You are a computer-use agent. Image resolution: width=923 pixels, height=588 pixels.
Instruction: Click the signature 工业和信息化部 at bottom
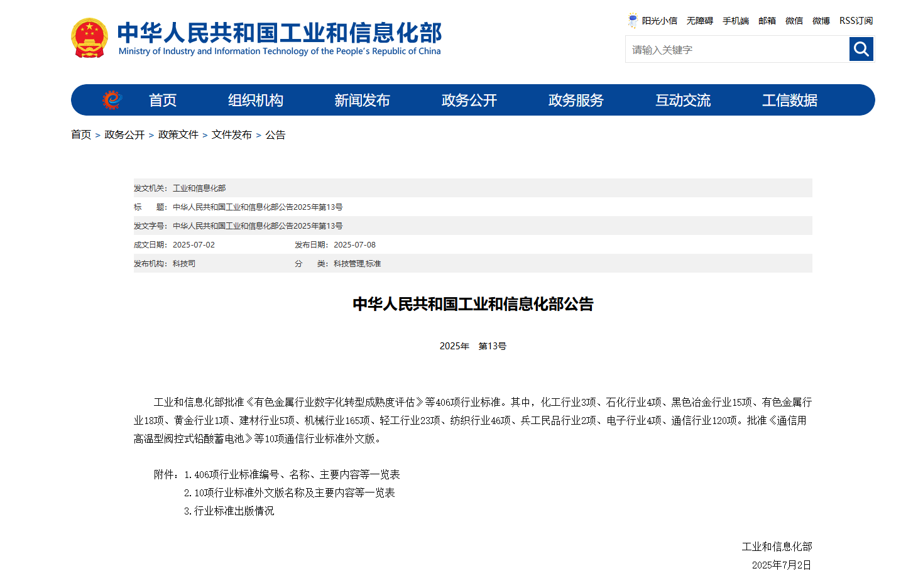click(777, 547)
